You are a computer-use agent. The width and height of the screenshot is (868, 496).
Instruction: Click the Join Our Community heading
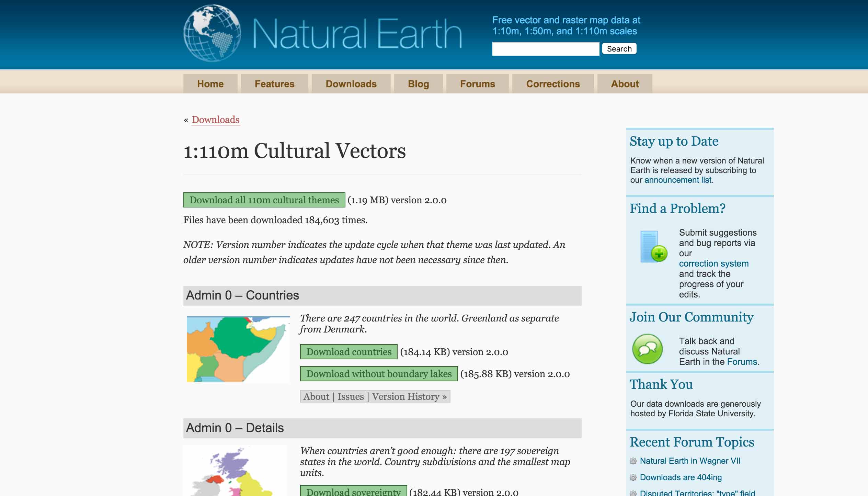pyautogui.click(x=691, y=317)
